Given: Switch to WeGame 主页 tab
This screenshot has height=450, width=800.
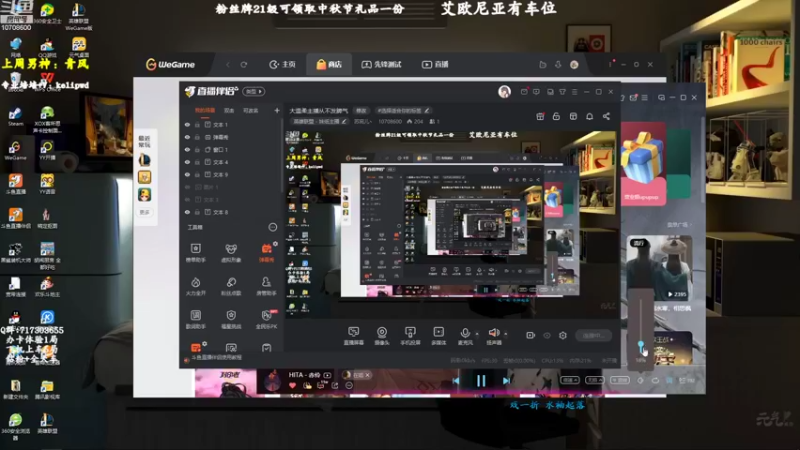Looking at the screenshot, I should (283, 64).
